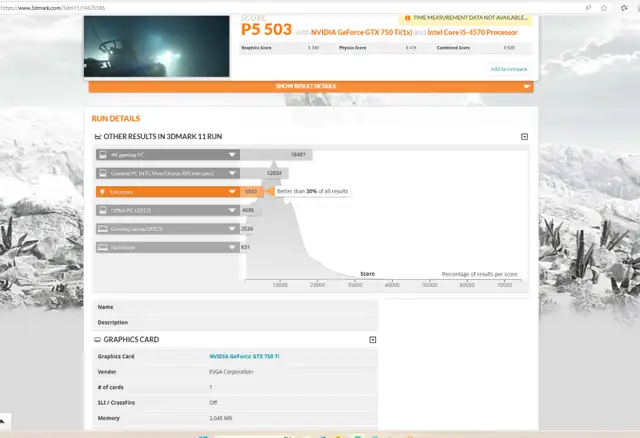640x438 pixels.
Task: Open NVIDIA GeForce GTX 750 Ti link in Graphics Card table
Action: [x=244, y=356]
